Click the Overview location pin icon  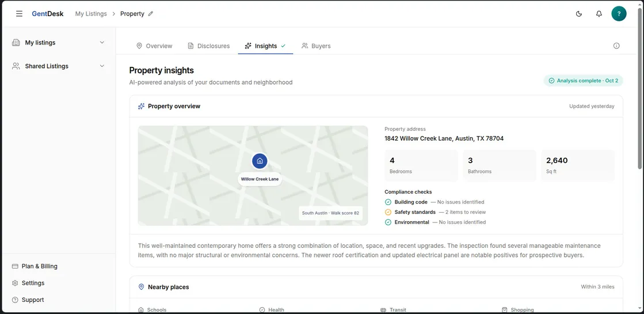(x=139, y=46)
